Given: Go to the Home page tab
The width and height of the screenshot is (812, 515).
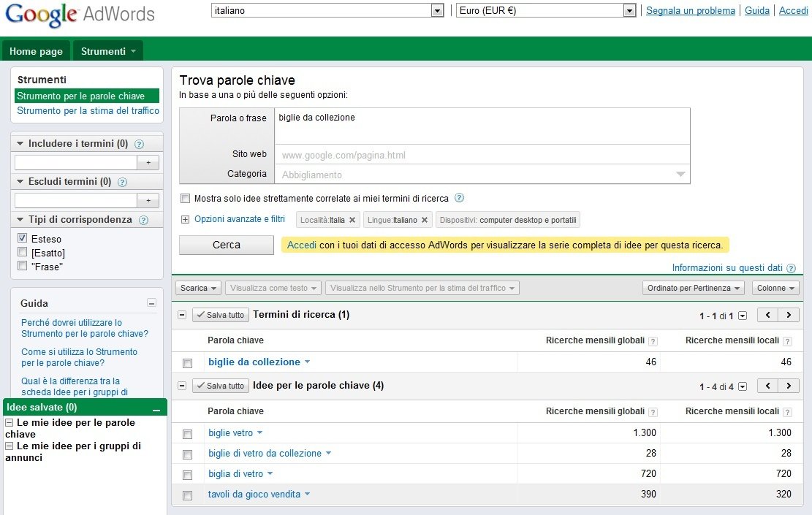Looking at the screenshot, I should [x=37, y=51].
